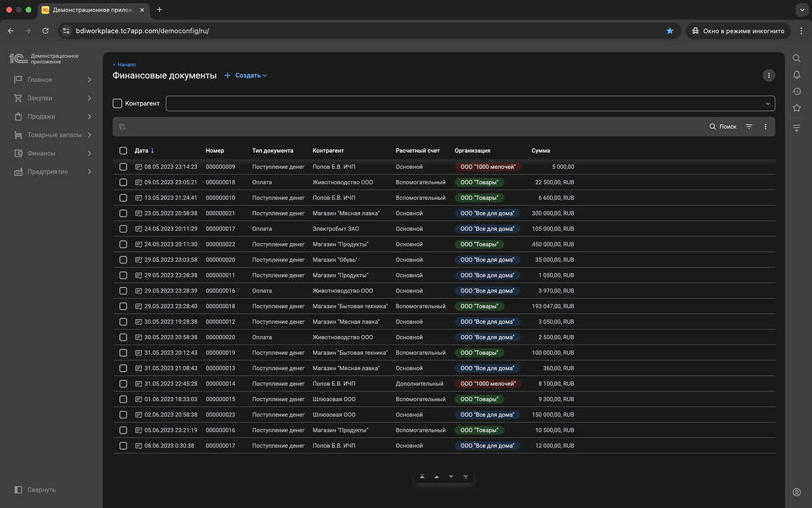812x508 pixels.
Task: Click amount 450 000,00 RUB cell
Action: [554, 245]
